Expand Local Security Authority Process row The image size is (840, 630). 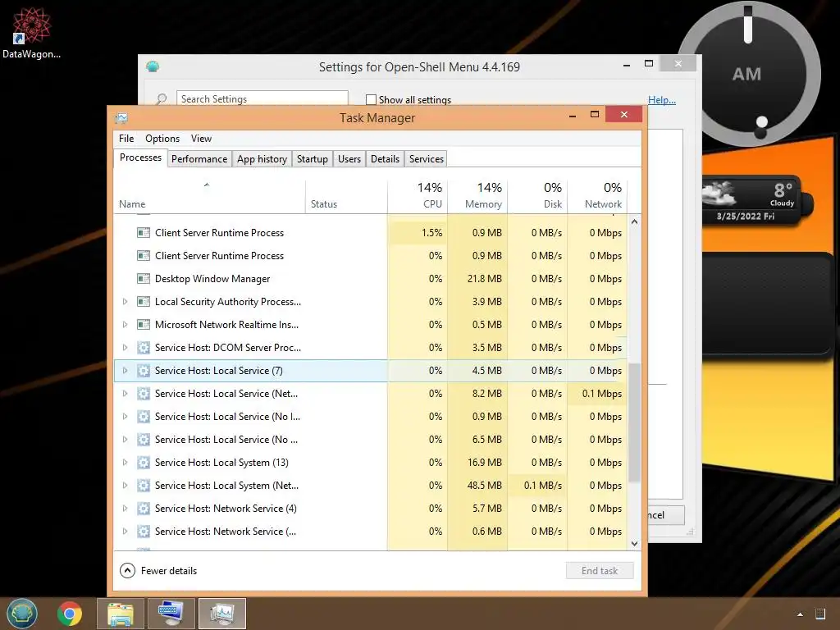[125, 302]
